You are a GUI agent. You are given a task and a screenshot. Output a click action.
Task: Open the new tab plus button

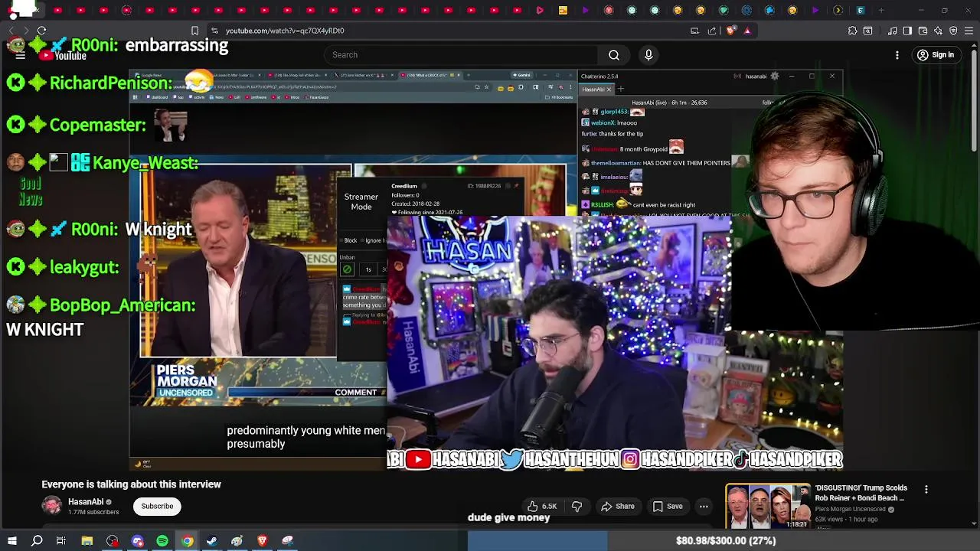[x=881, y=10]
